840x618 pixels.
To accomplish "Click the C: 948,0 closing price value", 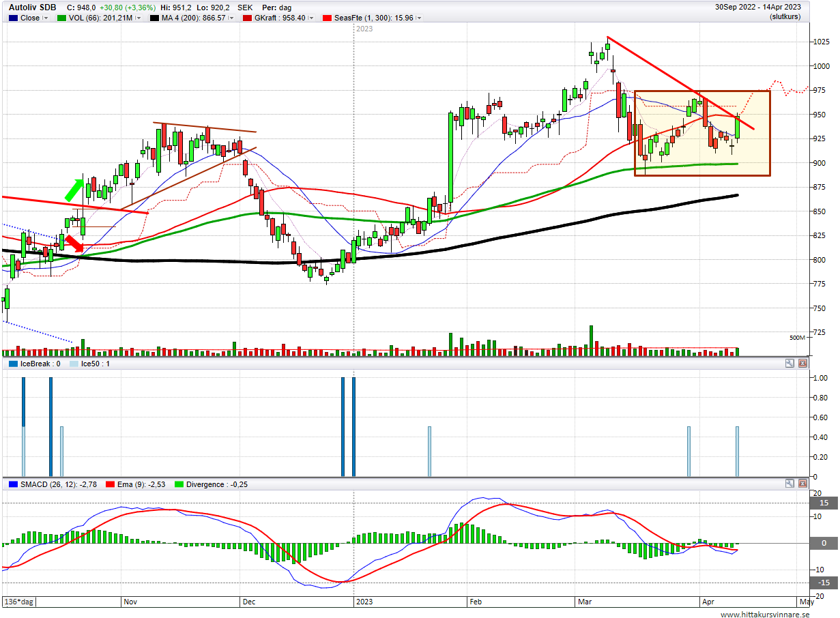I will (81, 8).
